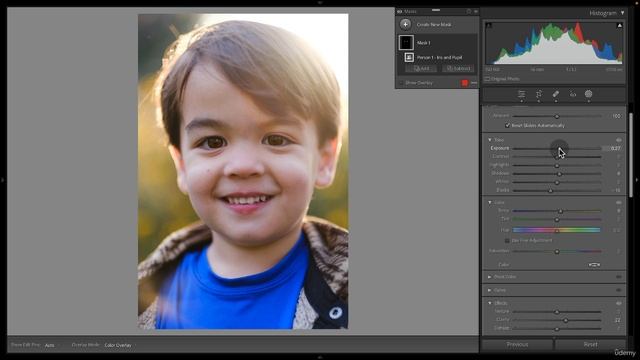Select the Healing tool
The height and width of the screenshot is (360, 640).
click(556, 94)
